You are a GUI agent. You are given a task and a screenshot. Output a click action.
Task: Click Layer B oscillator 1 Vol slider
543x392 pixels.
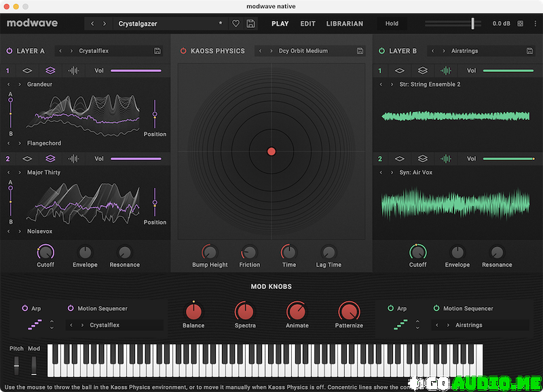(x=508, y=71)
